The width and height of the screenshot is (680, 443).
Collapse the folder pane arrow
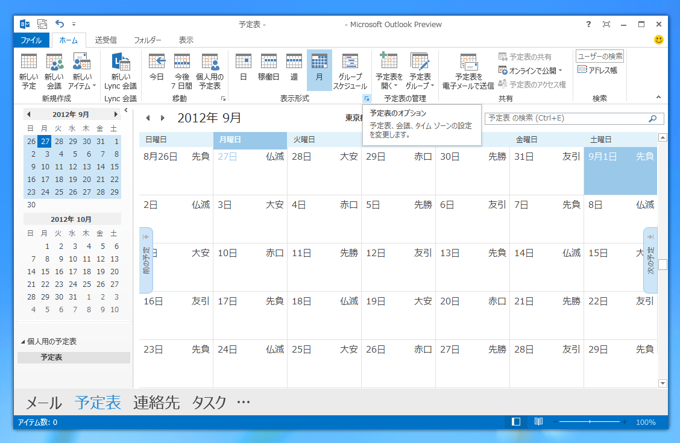tap(126, 110)
